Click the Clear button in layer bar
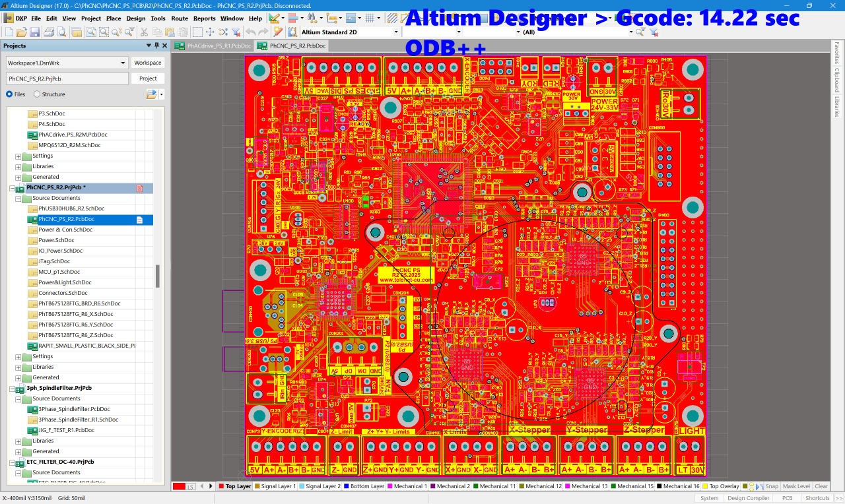Viewport: 845px width, 504px height. [x=821, y=486]
